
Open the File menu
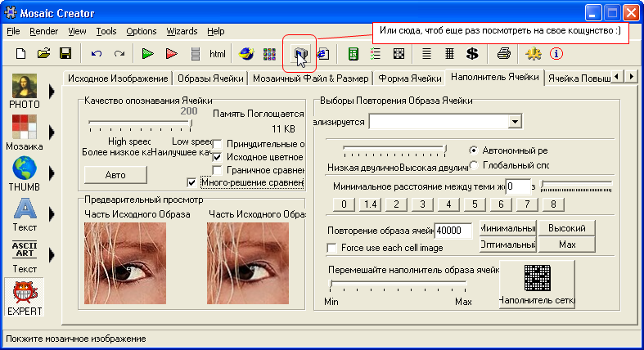coord(13,31)
